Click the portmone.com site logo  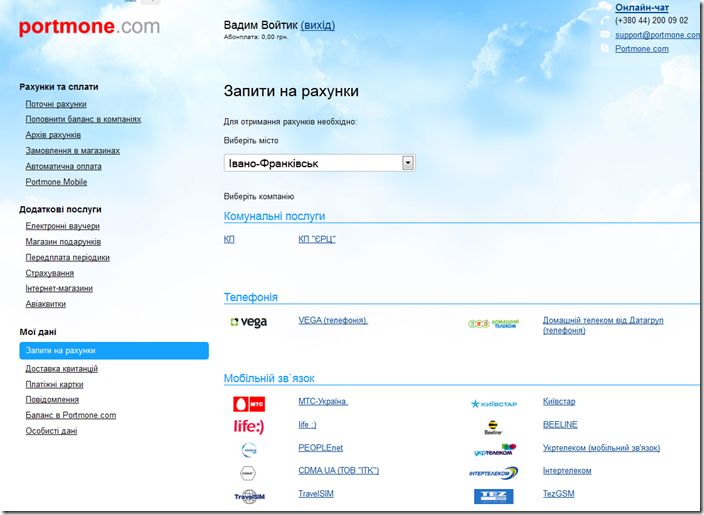click(x=89, y=27)
